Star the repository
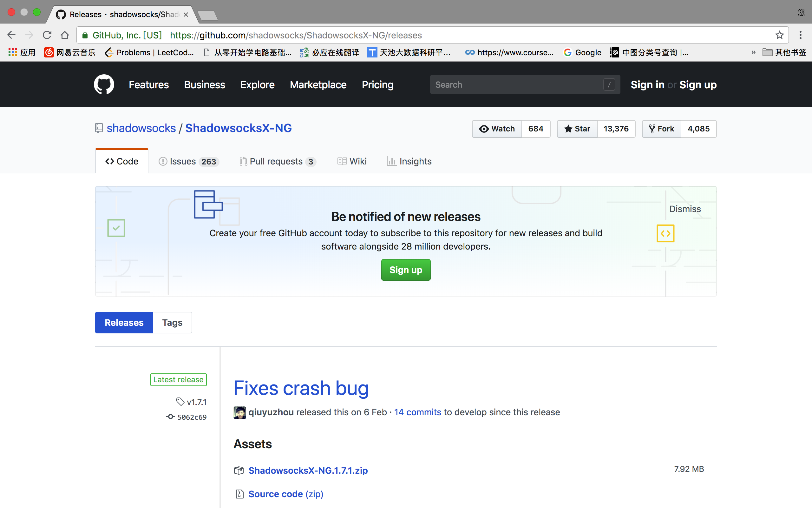 pyautogui.click(x=577, y=129)
